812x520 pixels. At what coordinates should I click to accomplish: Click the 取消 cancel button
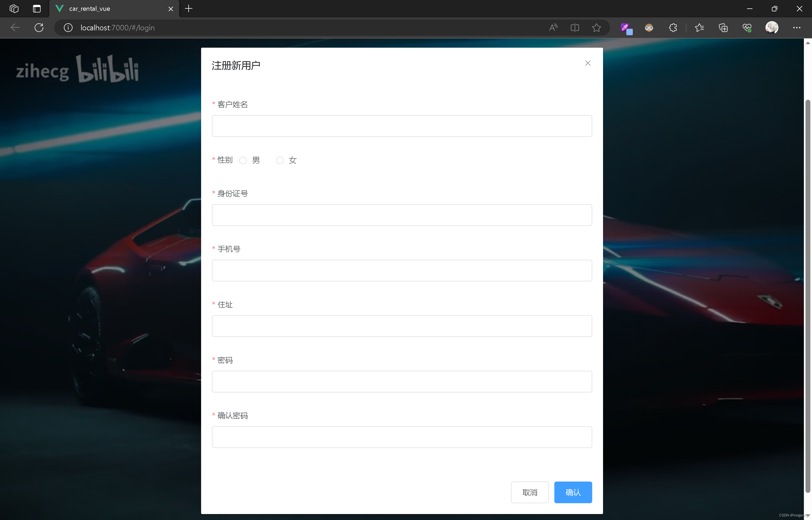point(530,492)
